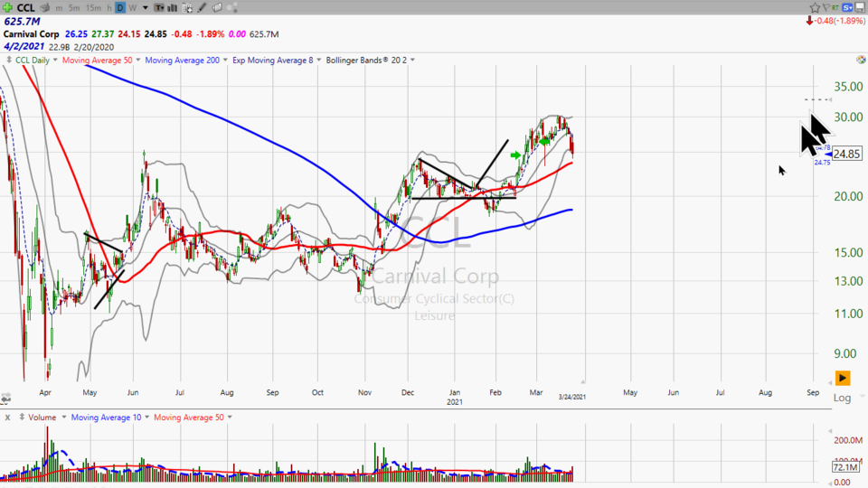The width and height of the screenshot is (868, 488).
Task: Switch to 1-minute timeframe 'm'
Action: pyautogui.click(x=60, y=8)
